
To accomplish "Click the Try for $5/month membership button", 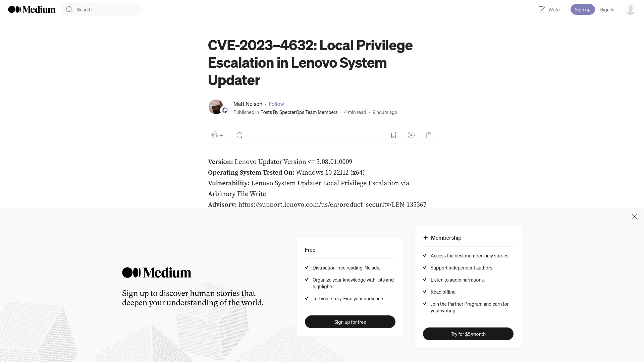I will click(x=468, y=334).
